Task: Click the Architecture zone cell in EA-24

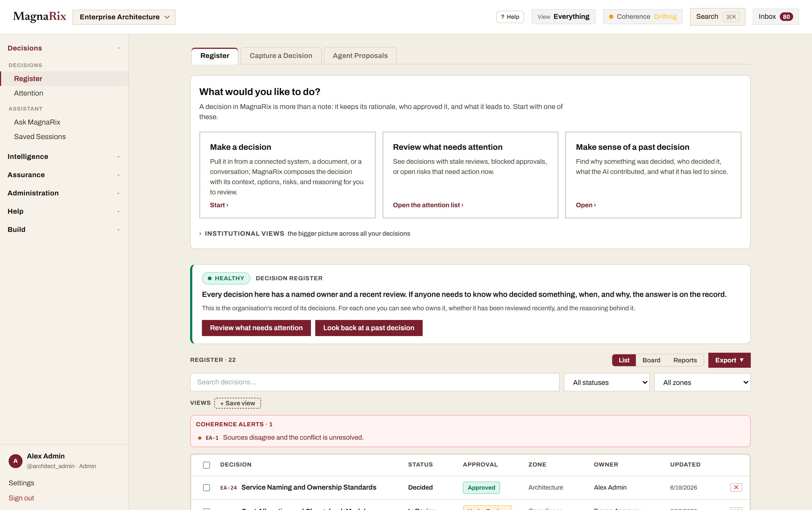Action: (x=545, y=487)
